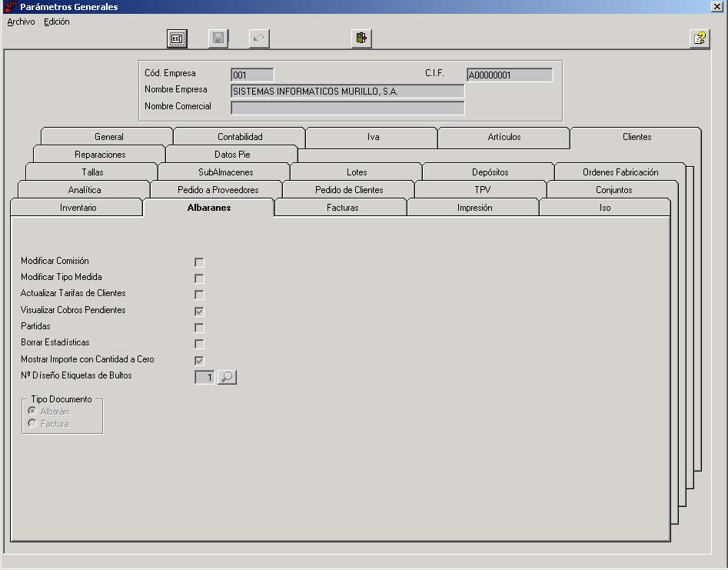
Task: Select the Albaranes tab
Action: (209, 207)
